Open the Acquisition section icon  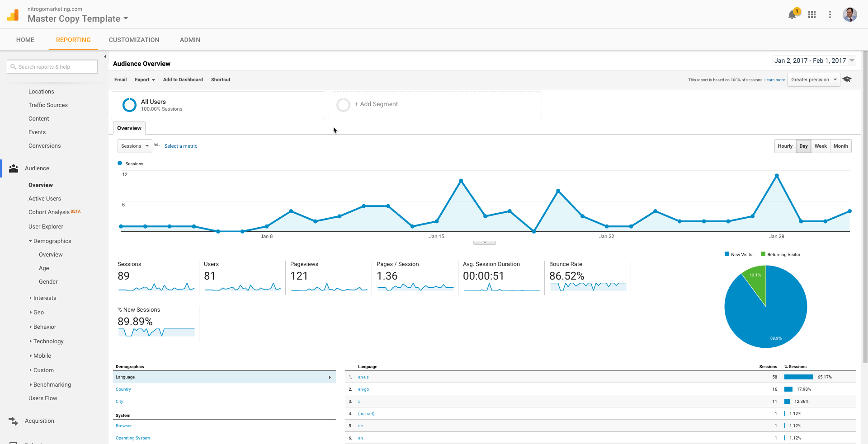(x=13, y=421)
